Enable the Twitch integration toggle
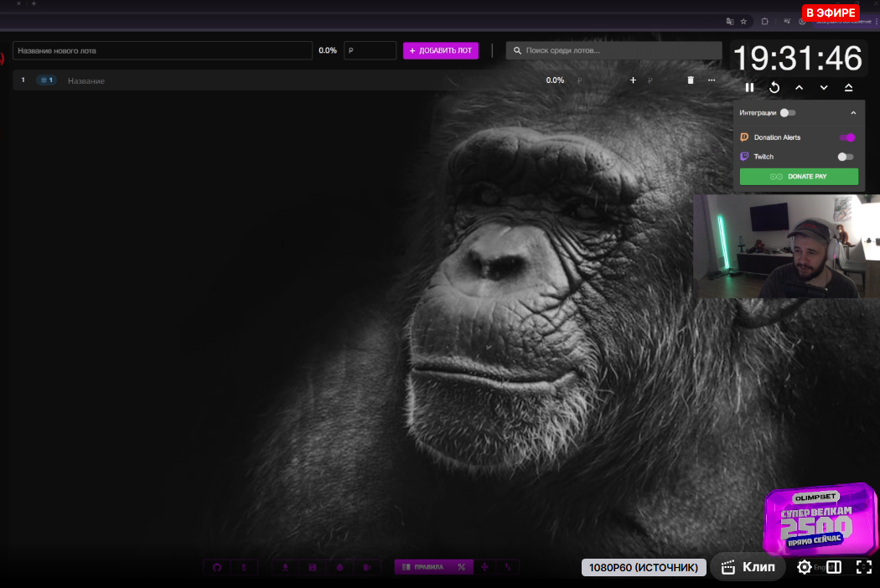Screen dimensions: 880x588 tap(845, 157)
